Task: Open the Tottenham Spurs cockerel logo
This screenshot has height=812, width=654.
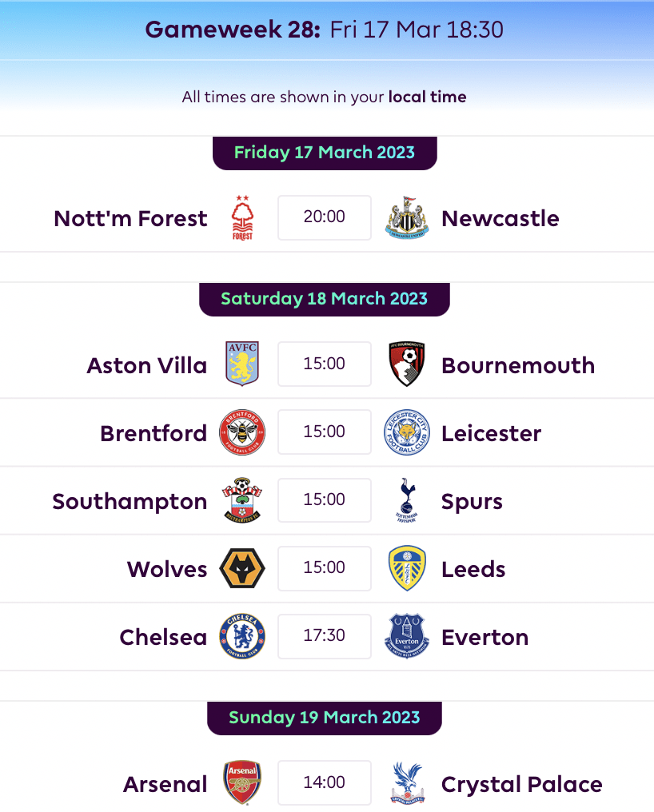Action: (x=407, y=500)
